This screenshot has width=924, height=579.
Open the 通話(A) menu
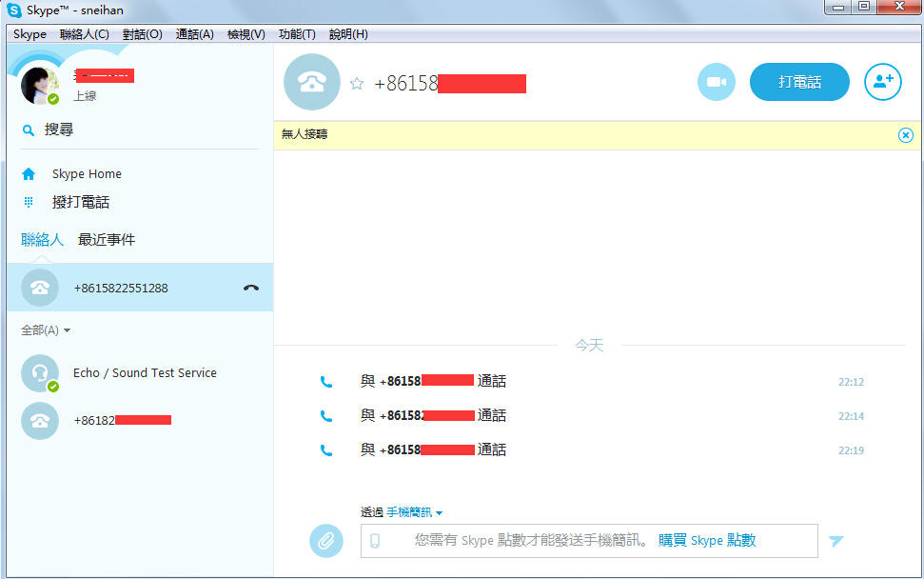[x=194, y=34]
